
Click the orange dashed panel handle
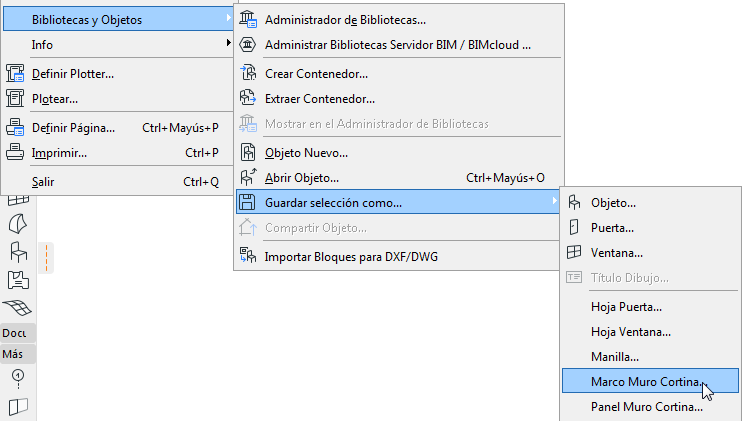[47, 258]
